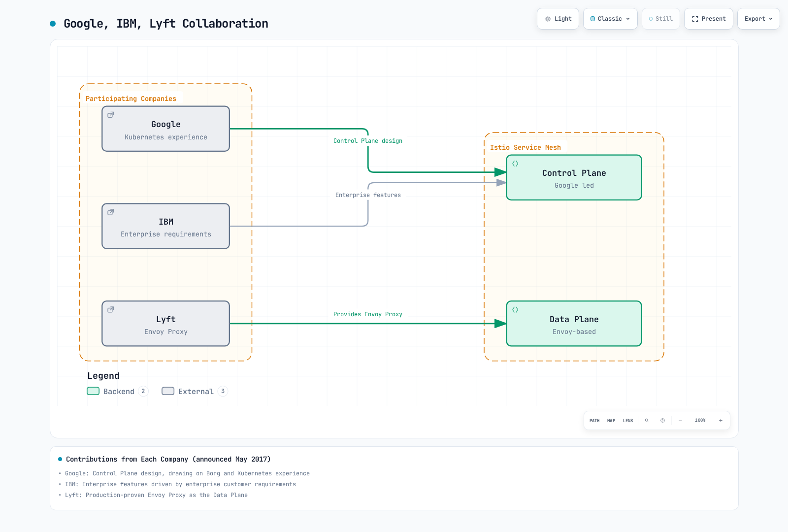Click the external-link icon on Lyft node
This screenshot has width=788, height=532.
[x=111, y=310]
